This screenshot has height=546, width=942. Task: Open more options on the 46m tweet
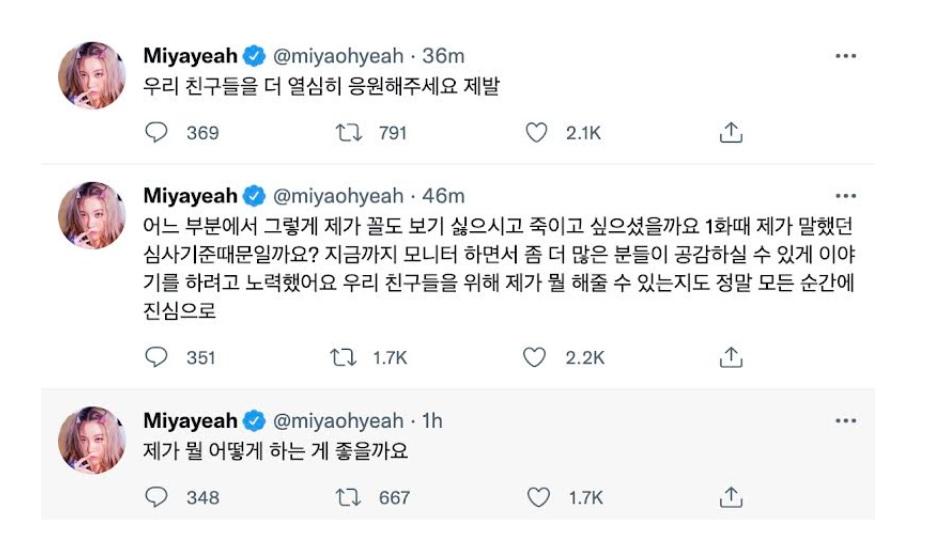(845, 195)
